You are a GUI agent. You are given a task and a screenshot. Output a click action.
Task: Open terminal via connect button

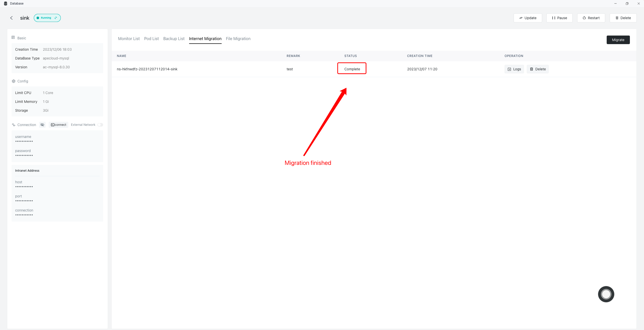pyautogui.click(x=58, y=125)
